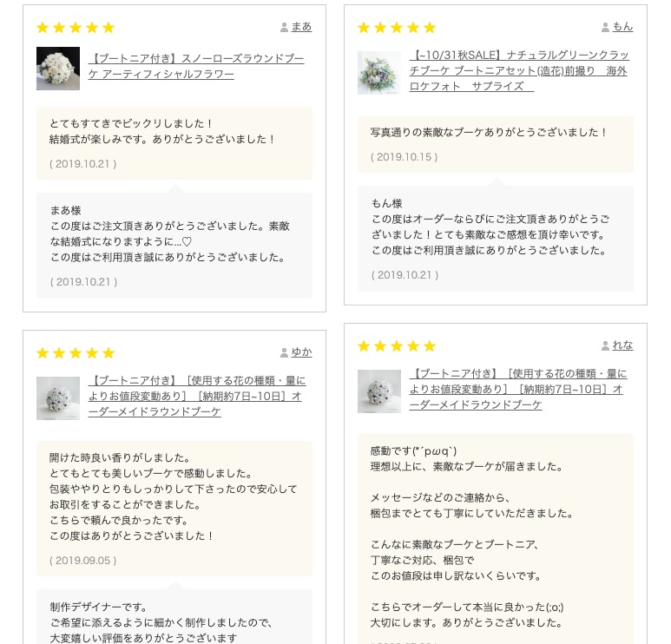The width and height of the screenshot is (671, 644).
Task: View reviewer まあ's profile
Action: 301,27
